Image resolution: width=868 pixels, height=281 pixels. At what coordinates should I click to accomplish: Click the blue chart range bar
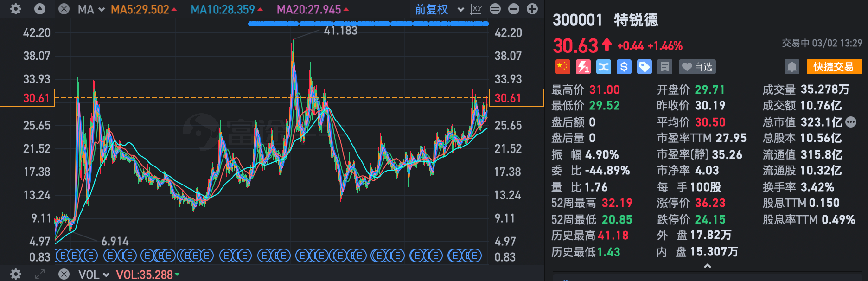click(x=368, y=24)
